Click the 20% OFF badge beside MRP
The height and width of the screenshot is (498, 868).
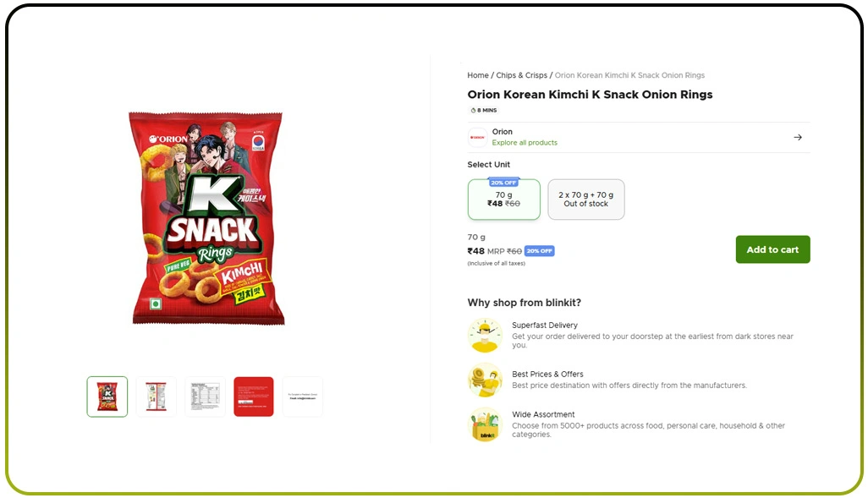[x=539, y=251]
